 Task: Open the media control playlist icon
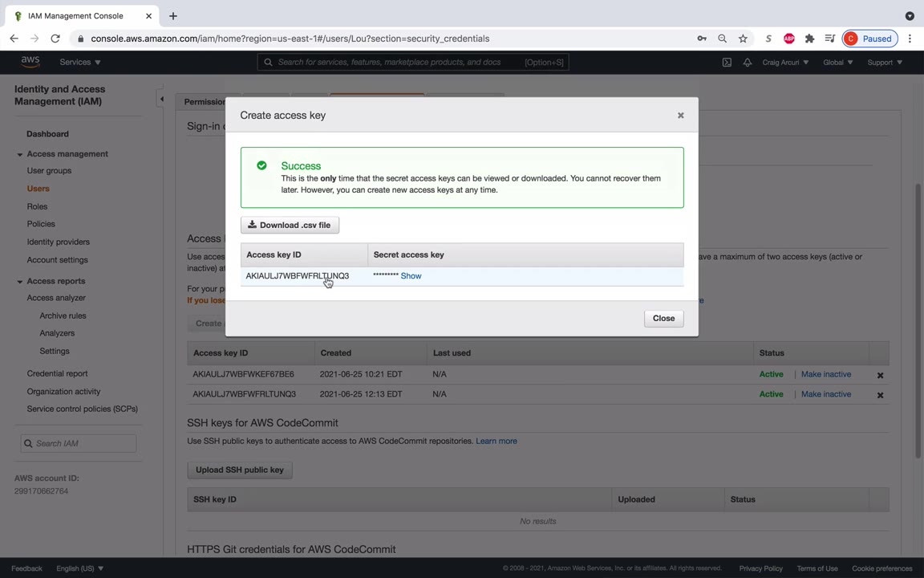point(829,39)
